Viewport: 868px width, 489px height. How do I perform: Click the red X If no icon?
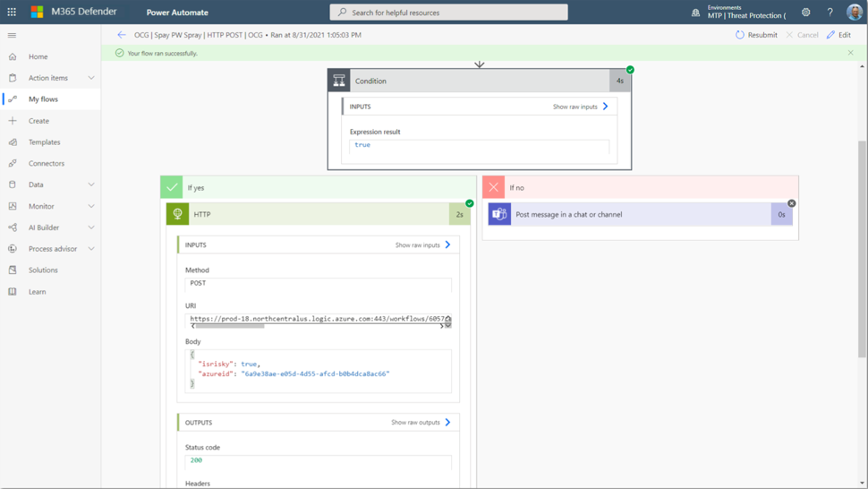494,187
